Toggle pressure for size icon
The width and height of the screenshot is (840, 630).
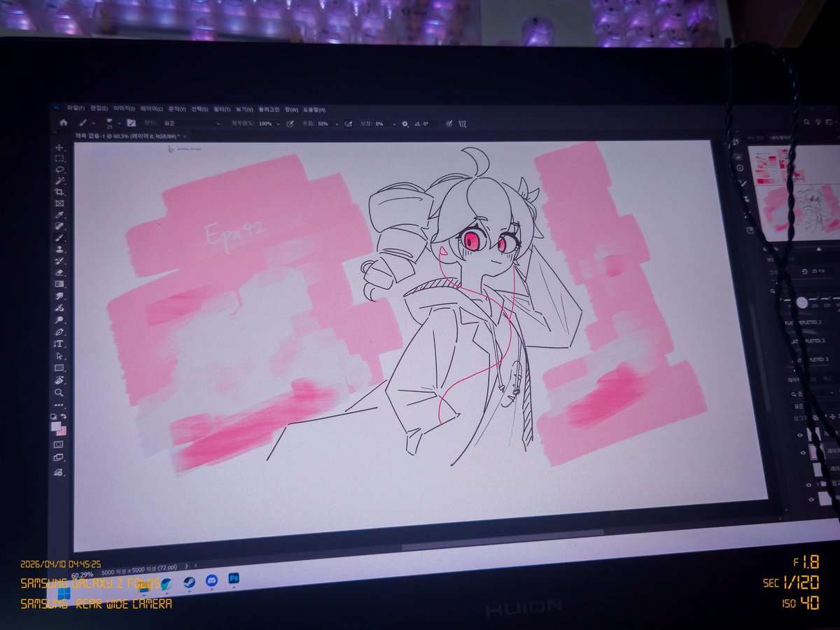point(449,124)
